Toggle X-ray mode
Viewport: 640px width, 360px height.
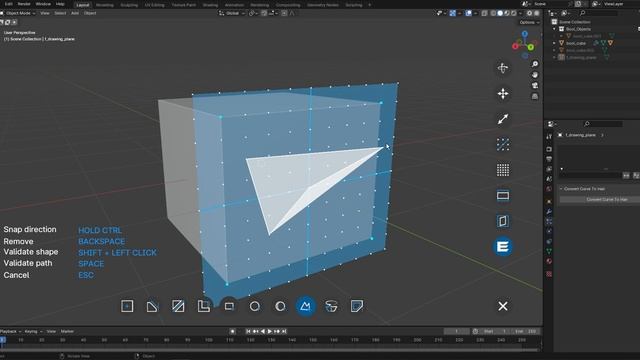pos(484,13)
